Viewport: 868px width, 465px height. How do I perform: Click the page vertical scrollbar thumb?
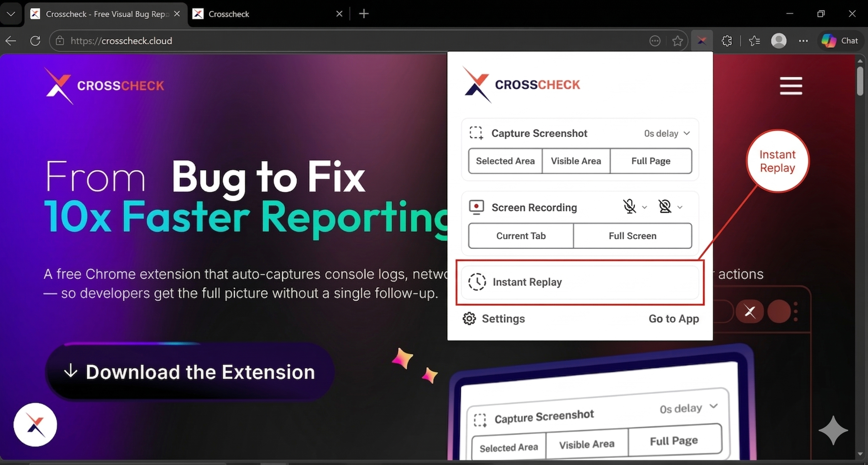(860, 81)
